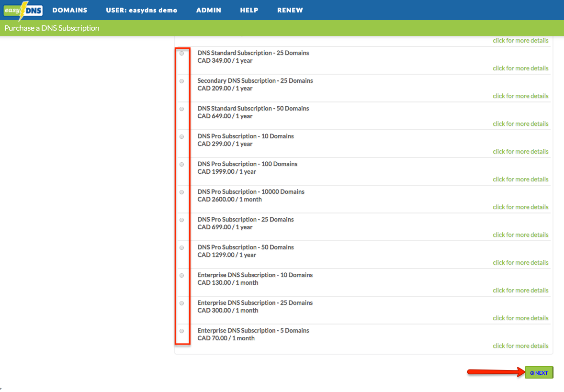Open more details for DNS Pro 50 Domains

[520, 263]
